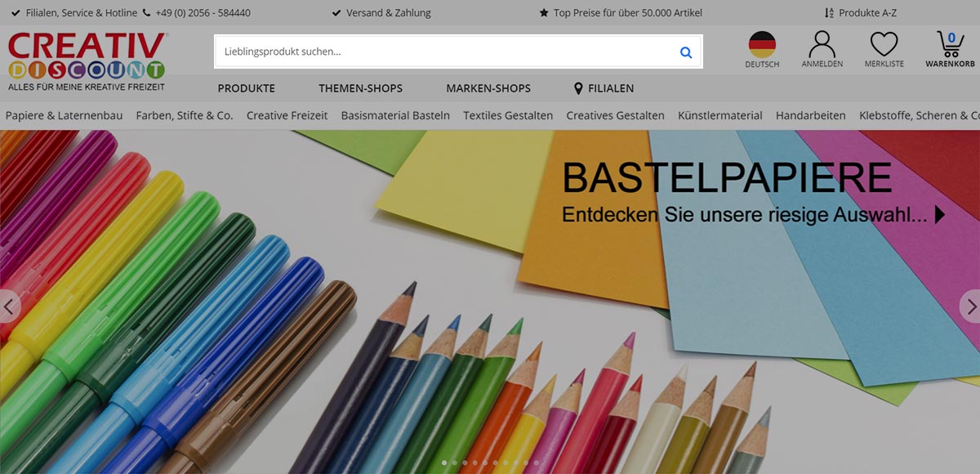Open the Anmelden user login icon
The image size is (980, 474).
pos(822,49)
